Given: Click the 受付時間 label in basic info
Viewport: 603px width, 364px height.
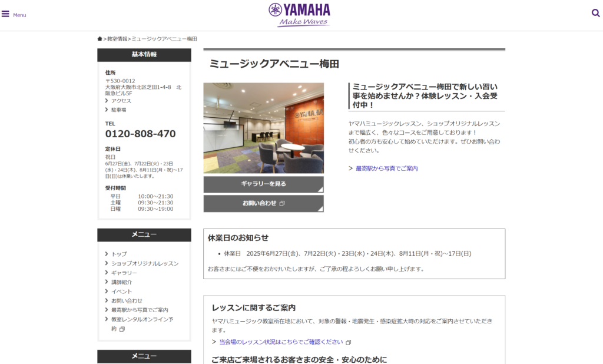Looking at the screenshot, I should (115, 188).
